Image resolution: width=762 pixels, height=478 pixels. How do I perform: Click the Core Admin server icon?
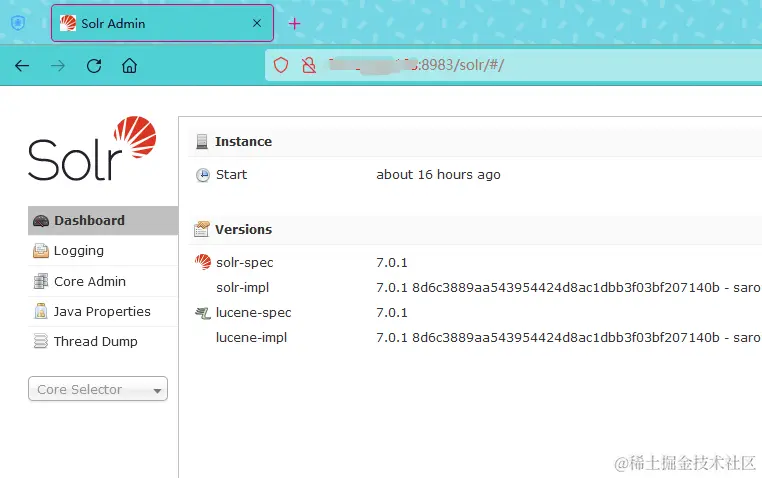coord(41,281)
